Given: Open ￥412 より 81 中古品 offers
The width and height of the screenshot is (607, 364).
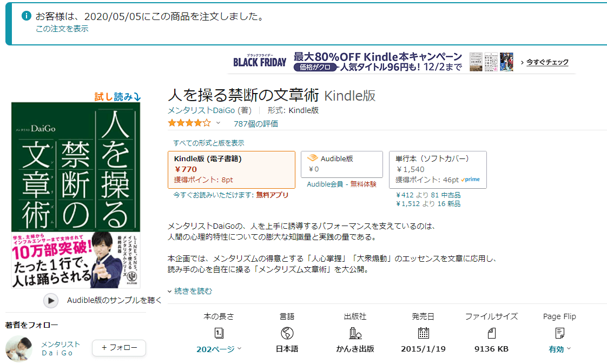Looking at the screenshot, I should (x=428, y=195).
